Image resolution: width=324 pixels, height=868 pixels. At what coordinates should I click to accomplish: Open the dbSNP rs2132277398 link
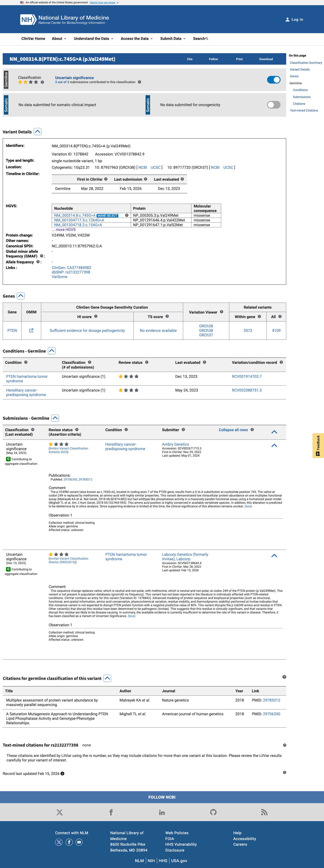(71, 272)
